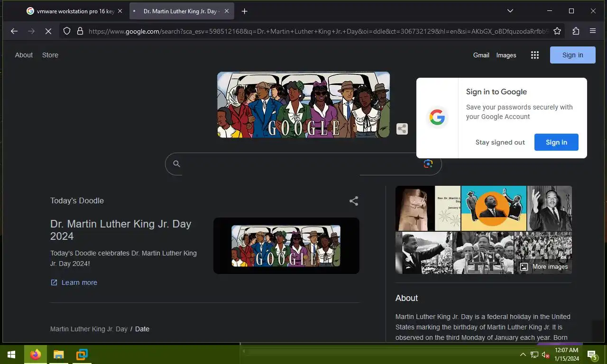Select the Dr. Martin Luther King Jr. Day tab
The width and height of the screenshot is (607, 364).
click(x=181, y=11)
